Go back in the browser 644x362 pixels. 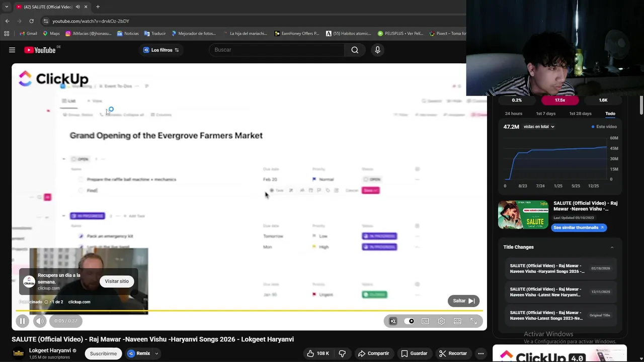[7, 21]
